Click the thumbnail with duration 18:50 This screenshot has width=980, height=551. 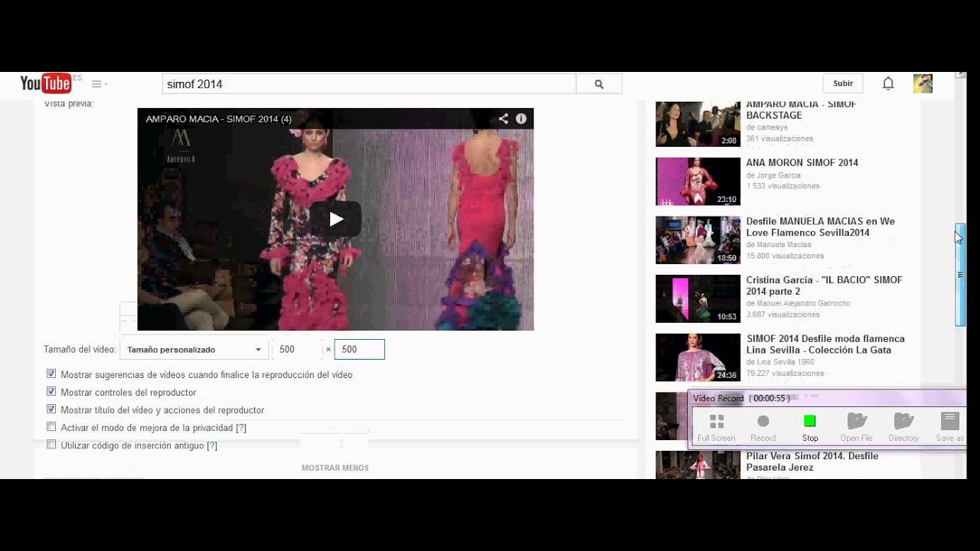pyautogui.click(x=698, y=240)
